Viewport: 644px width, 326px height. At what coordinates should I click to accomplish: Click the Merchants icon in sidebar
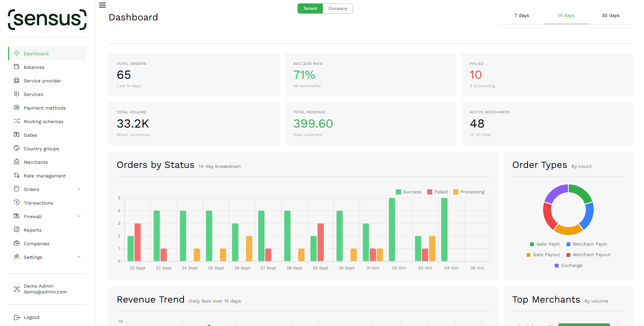17,162
